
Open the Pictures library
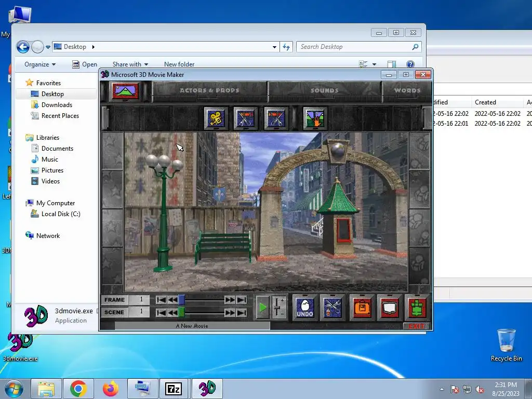tap(52, 170)
